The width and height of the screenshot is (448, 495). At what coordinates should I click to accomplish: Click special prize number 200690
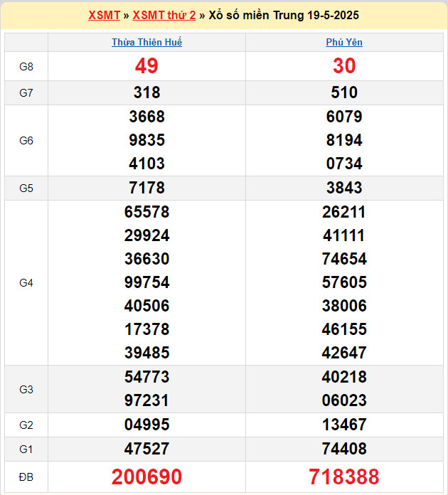(x=146, y=477)
